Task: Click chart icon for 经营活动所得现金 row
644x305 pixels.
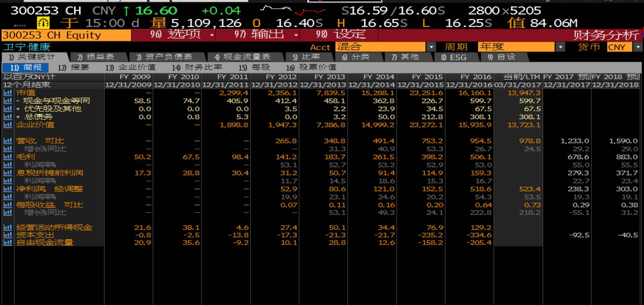Action: click(8, 227)
